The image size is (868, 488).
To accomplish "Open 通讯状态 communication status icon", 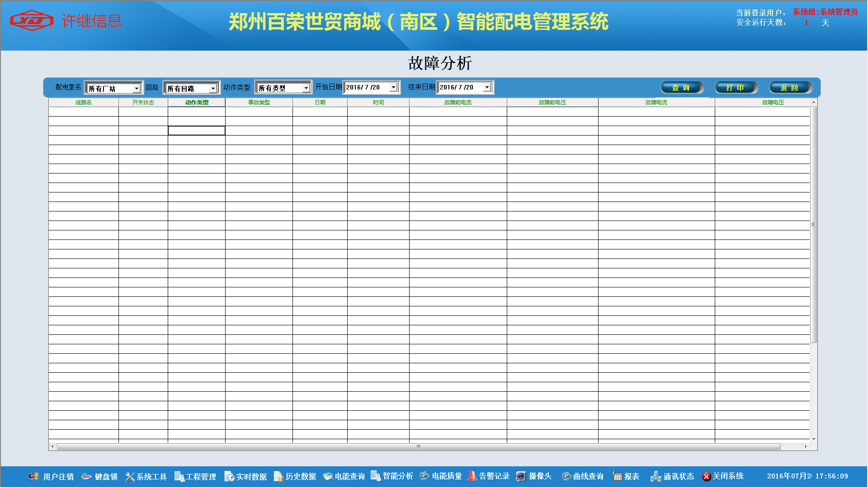I will (x=656, y=476).
